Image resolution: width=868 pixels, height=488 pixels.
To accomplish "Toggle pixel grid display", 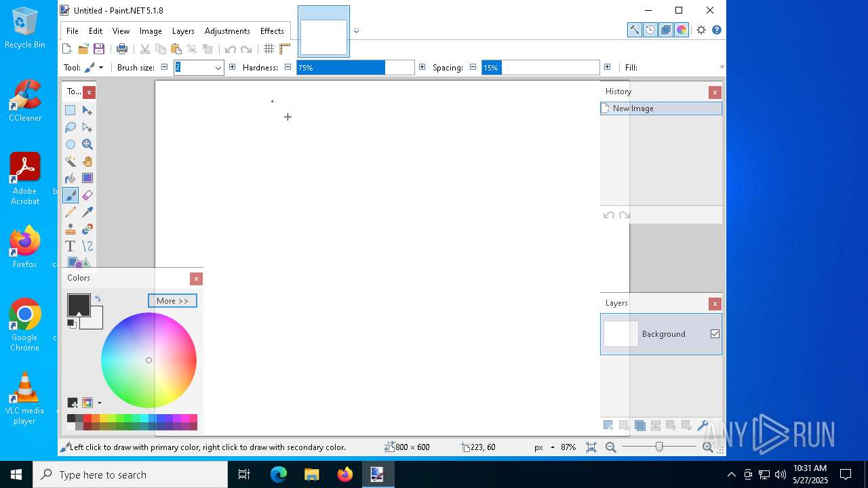I will (x=269, y=49).
